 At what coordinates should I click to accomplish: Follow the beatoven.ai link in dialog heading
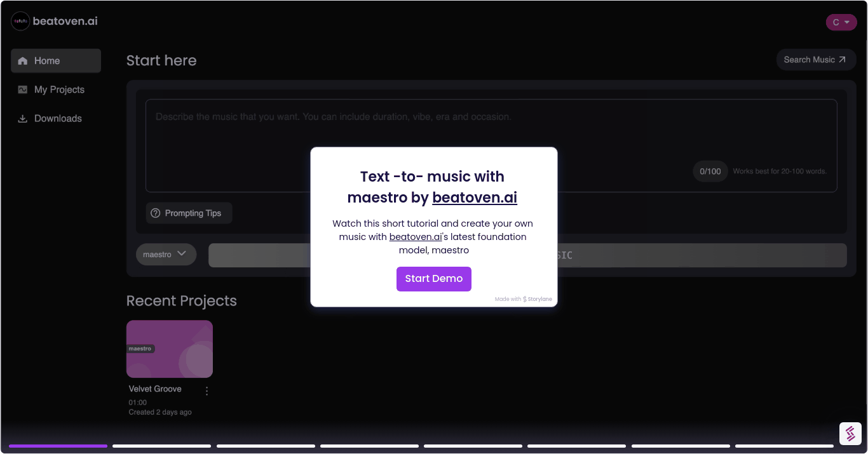474,197
